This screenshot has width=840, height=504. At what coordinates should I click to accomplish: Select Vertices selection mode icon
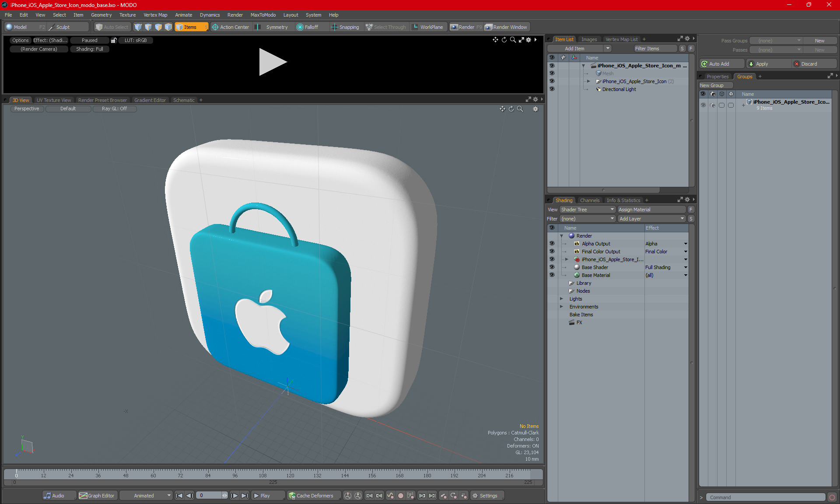[138, 27]
